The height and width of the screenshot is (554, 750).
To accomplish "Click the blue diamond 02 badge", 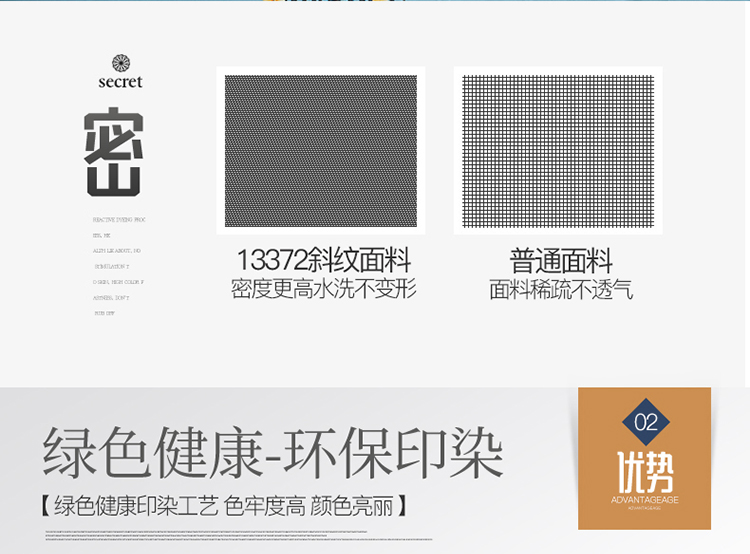I will point(645,422).
